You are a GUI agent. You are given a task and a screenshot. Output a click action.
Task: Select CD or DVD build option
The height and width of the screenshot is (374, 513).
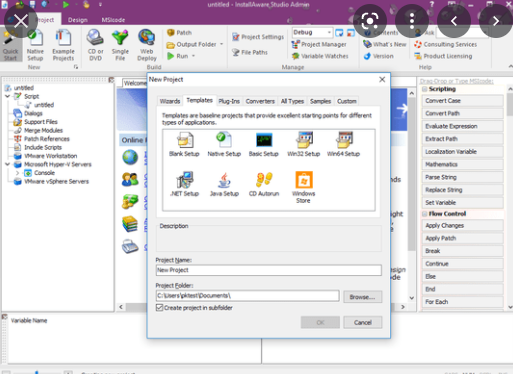coord(95,45)
